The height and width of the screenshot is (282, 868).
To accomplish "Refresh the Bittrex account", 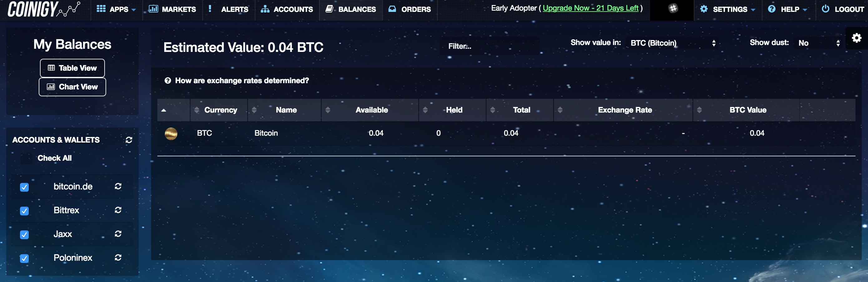I will point(118,210).
